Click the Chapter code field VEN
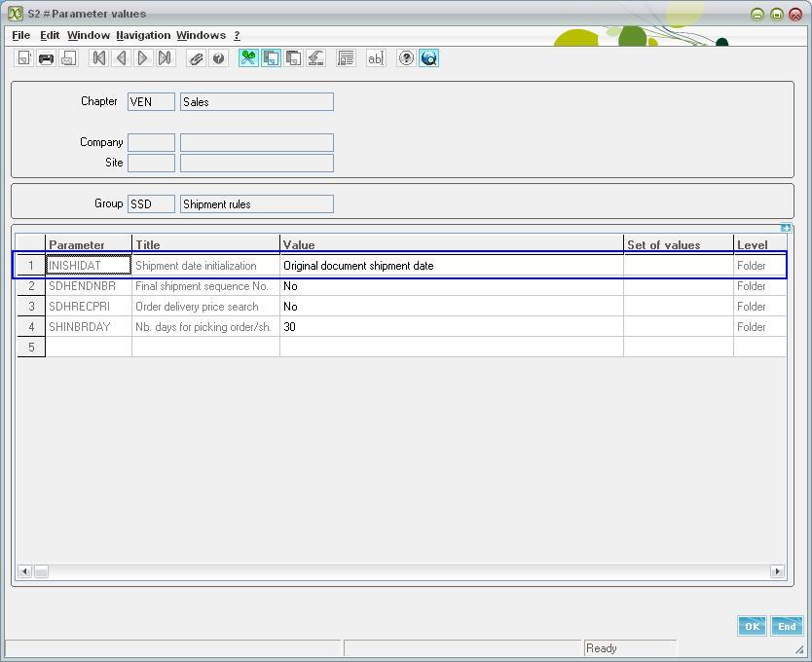 coord(151,102)
